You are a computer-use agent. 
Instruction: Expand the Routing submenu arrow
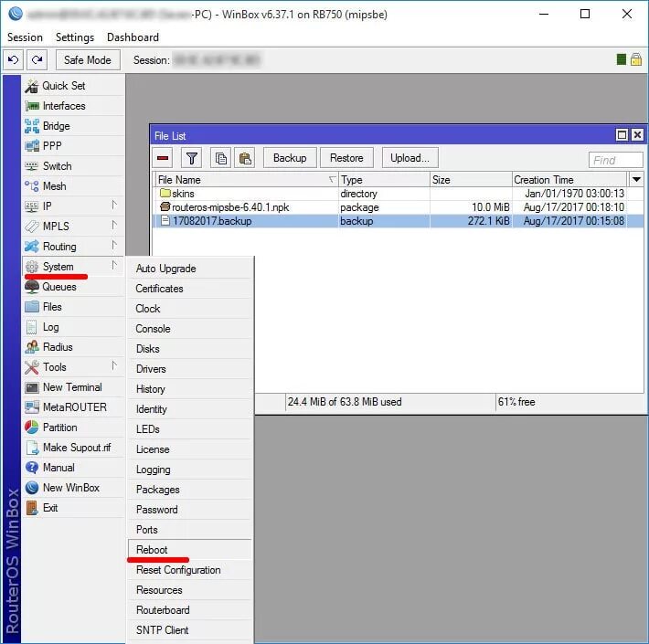[114, 246]
